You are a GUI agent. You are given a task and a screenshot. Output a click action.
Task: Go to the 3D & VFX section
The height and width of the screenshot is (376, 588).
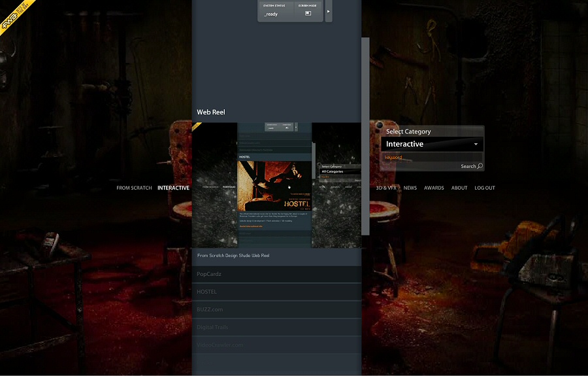(386, 188)
